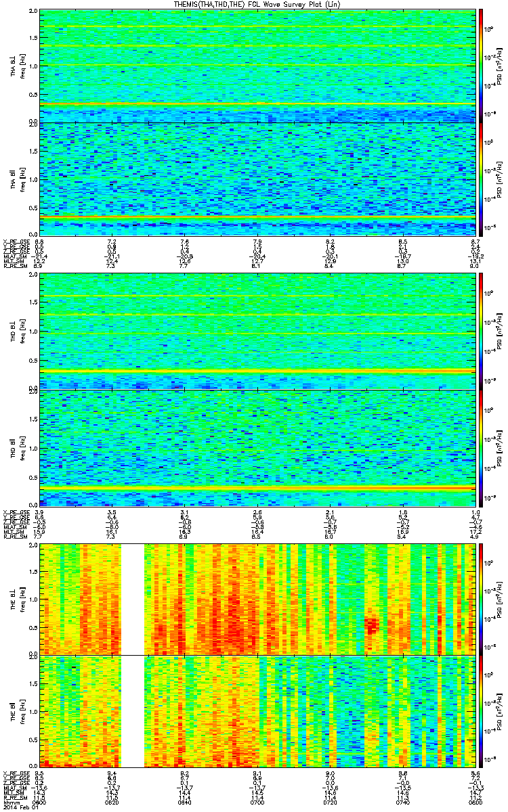Image resolution: width=508 pixels, height=812 pixels.
Task: Click the 2.0 tick on THE BL axis
Action: 33,546
